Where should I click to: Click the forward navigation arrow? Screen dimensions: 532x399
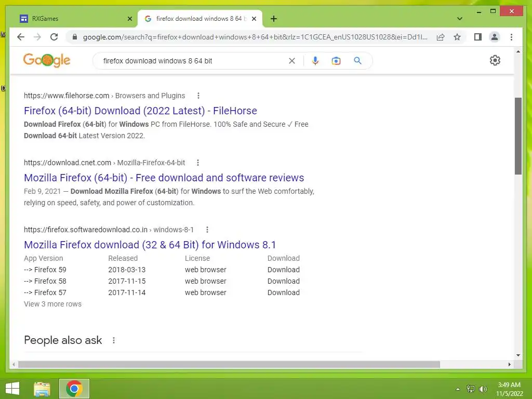coord(37,37)
